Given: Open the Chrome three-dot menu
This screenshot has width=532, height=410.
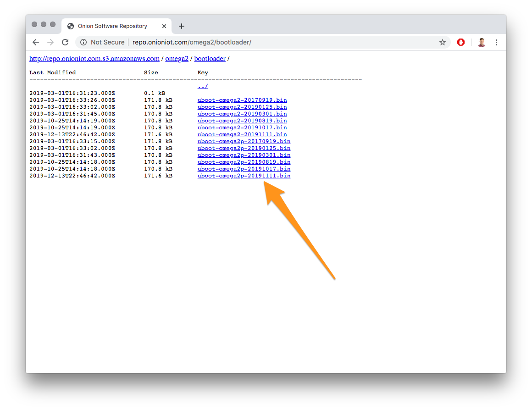Looking at the screenshot, I should tap(496, 43).
